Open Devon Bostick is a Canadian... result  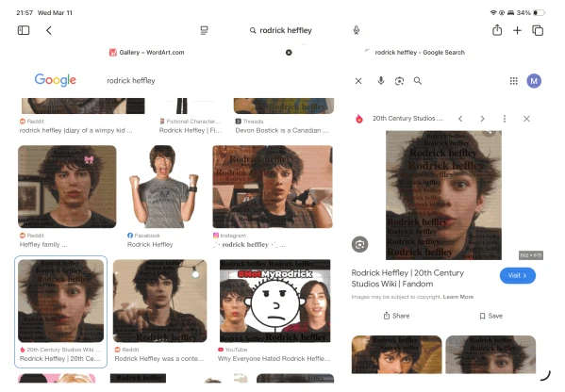(282, 130)
